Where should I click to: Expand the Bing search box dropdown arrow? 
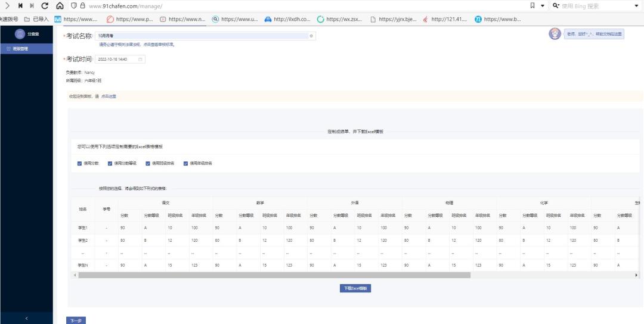click(636, 5)
